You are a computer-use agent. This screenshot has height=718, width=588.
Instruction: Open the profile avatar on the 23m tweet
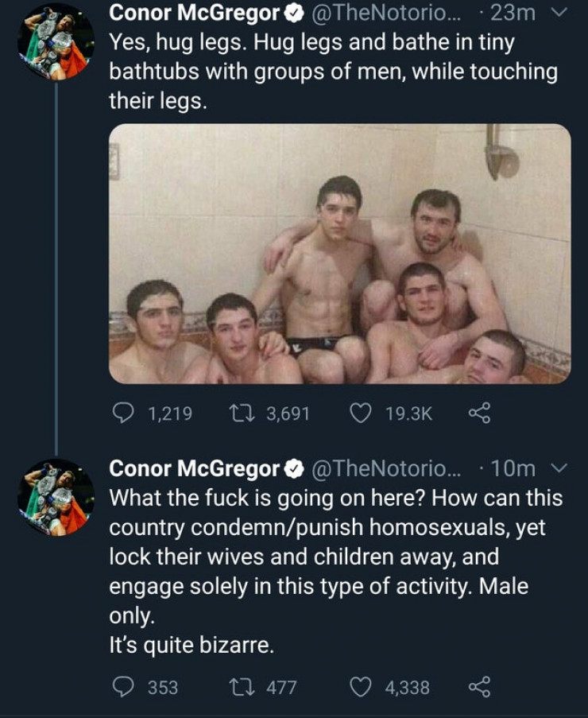[56, 41]
